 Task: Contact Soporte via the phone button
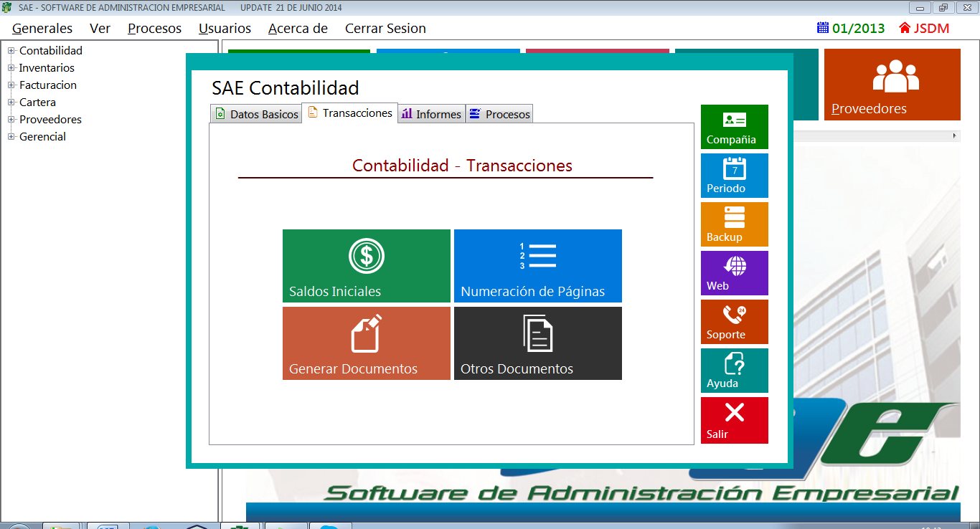click(x=735, y=322)
